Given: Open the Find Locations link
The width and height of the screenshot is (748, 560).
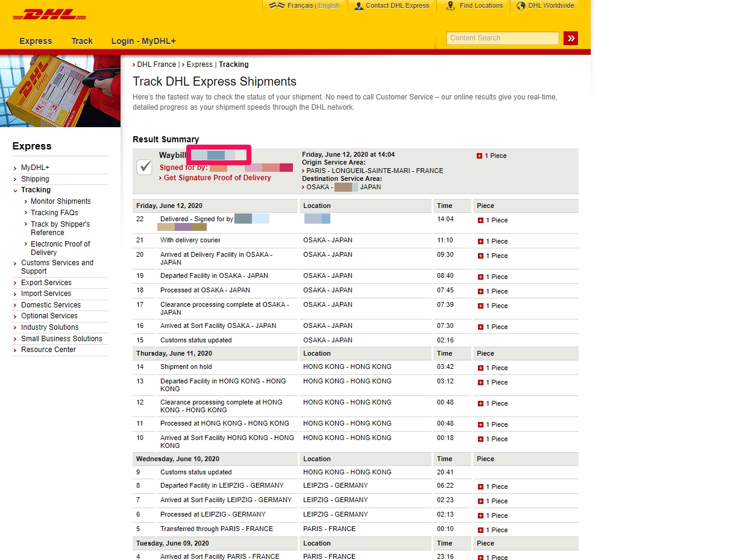Looking at the screenshot, I should coord(481,5).
